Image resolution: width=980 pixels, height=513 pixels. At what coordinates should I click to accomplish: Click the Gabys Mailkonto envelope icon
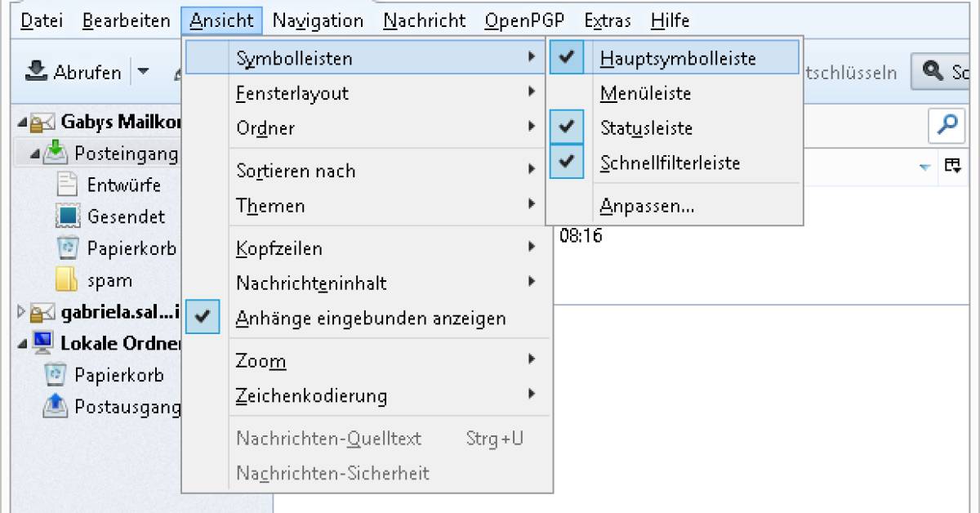[x=44, y=123]
